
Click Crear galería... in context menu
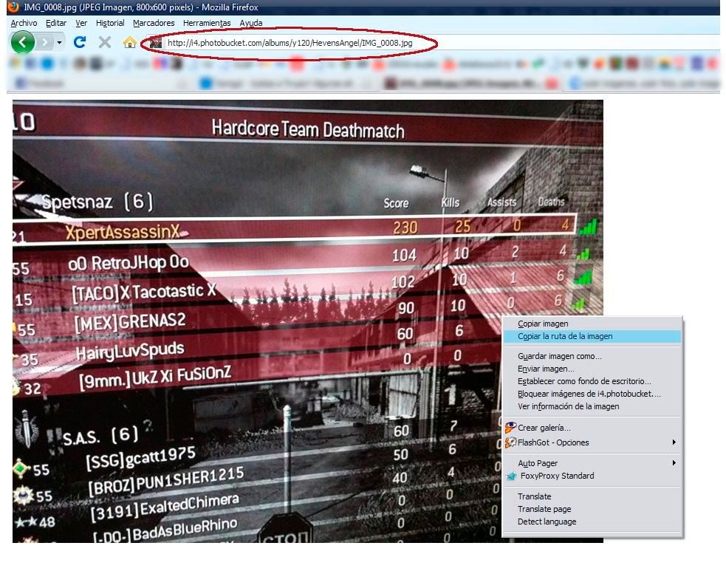(592, 428)
